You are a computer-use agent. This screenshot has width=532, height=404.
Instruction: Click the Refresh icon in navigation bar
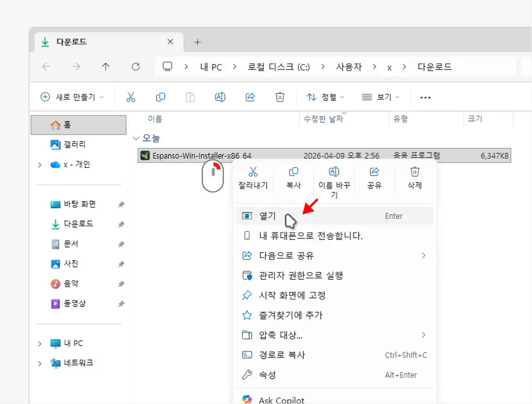pos(135,67)
